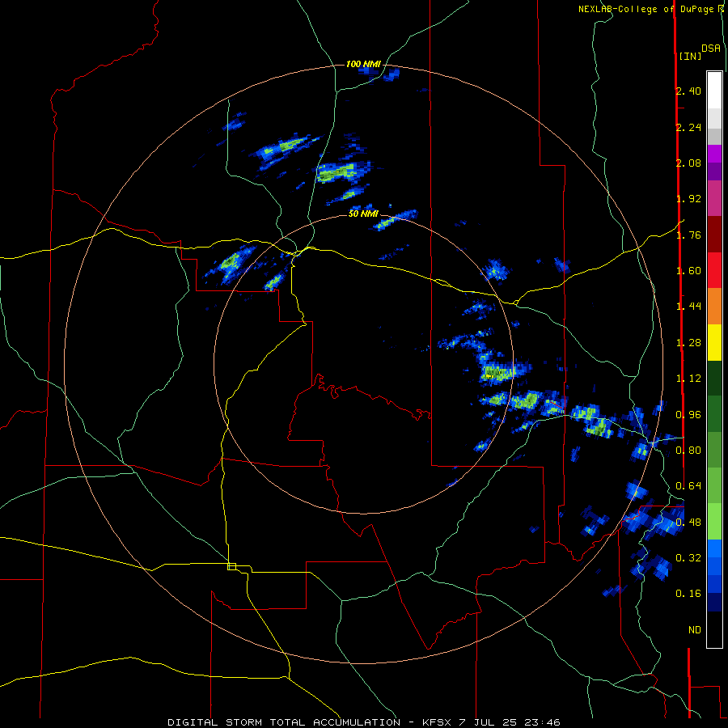Select the 0.80 legend value
728x728 pixels.
point(688,451)
